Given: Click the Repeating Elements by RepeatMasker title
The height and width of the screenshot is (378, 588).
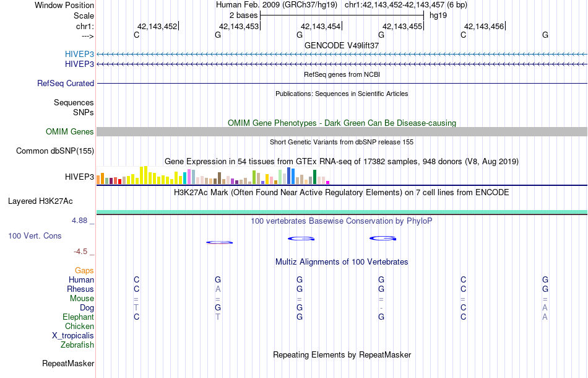Looking at the screenshot, I should tap(342, 354).
